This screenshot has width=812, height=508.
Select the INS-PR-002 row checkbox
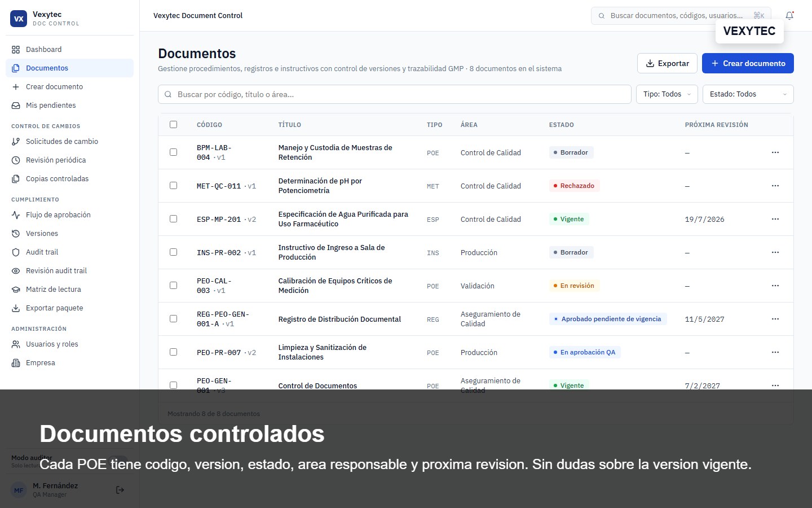click(173, 252)
